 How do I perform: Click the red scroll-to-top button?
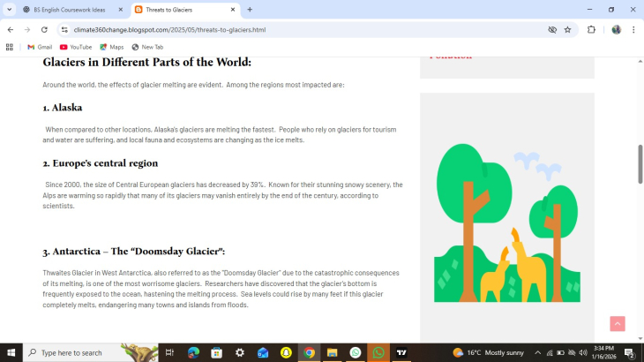[x=618, y=324]
